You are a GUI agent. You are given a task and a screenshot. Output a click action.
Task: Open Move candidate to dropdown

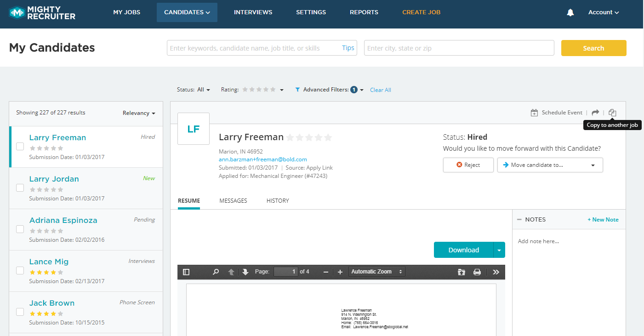tap(550, 165)
